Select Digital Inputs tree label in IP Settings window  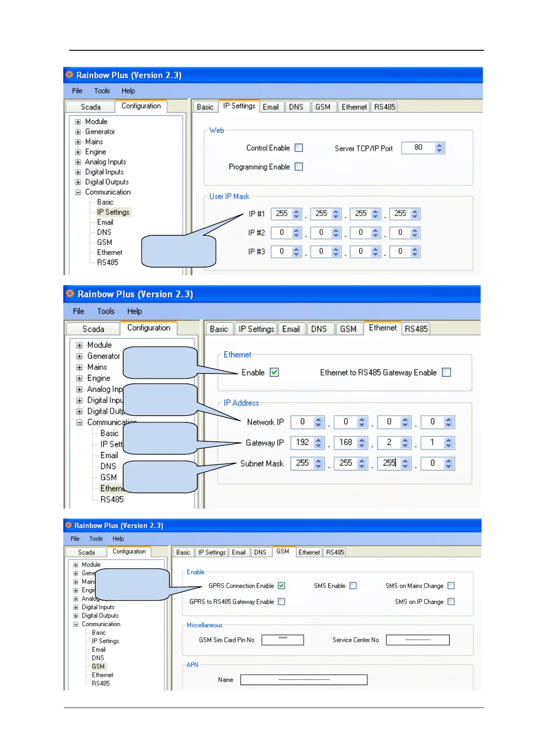coord(104,172)
